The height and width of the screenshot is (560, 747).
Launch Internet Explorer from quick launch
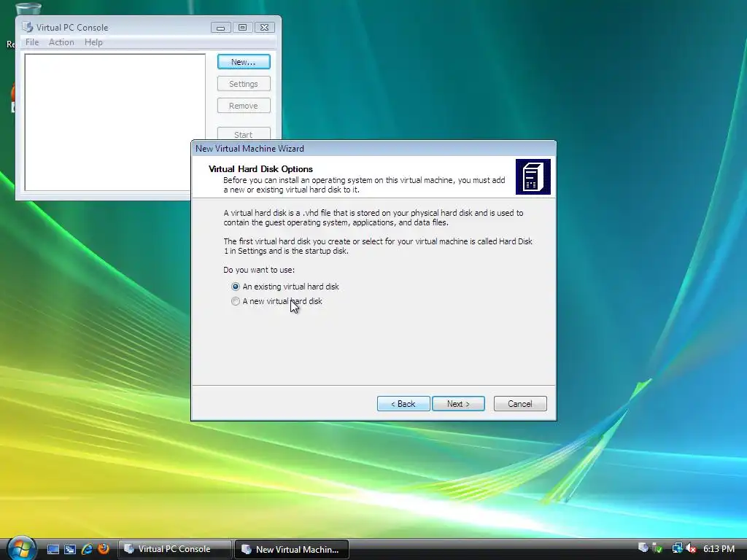pyautogui.click(x=87, y=549)
